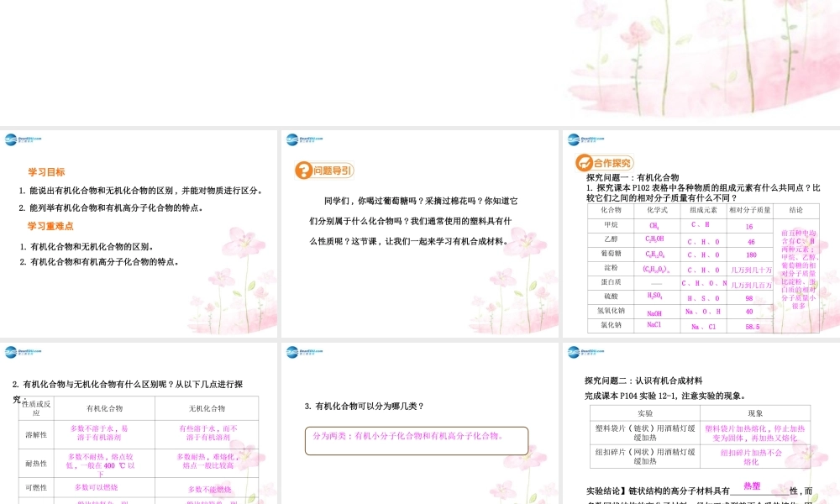Select the 氢氧化钠 row label
This screenshot has width=840, height=504.
pyautogui.click(x=611, y=311)
